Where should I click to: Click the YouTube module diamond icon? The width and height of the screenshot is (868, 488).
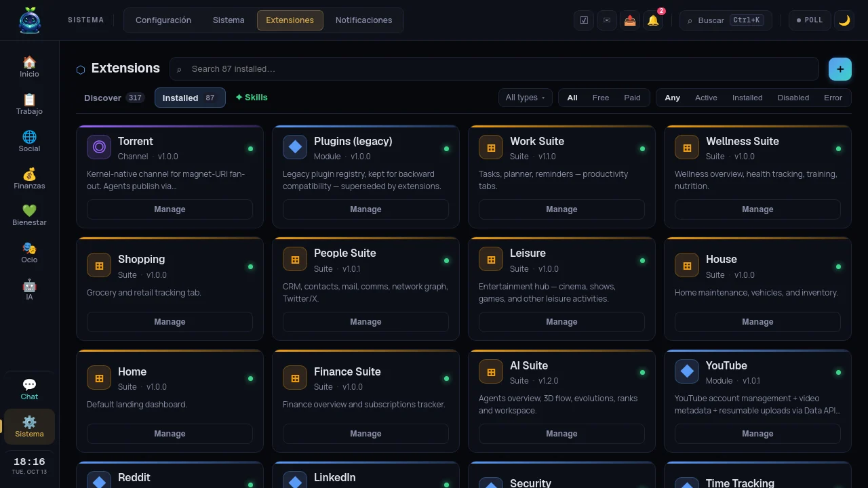pyautogui.click(x=687, y=371)
